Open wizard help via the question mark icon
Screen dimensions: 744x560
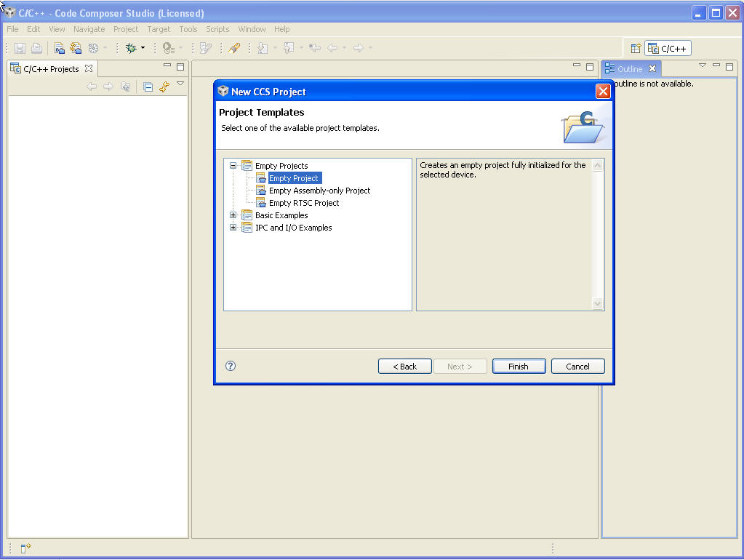pos(230,366)
